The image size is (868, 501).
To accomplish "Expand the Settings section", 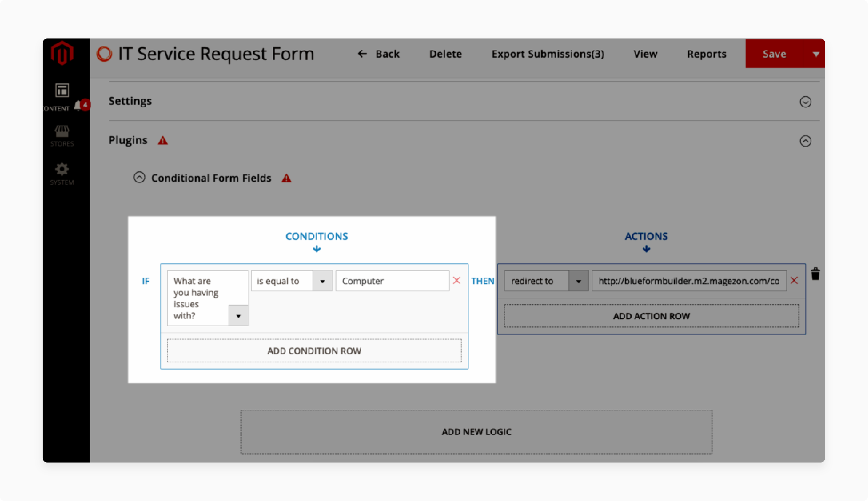I will (x=806, y=102).
